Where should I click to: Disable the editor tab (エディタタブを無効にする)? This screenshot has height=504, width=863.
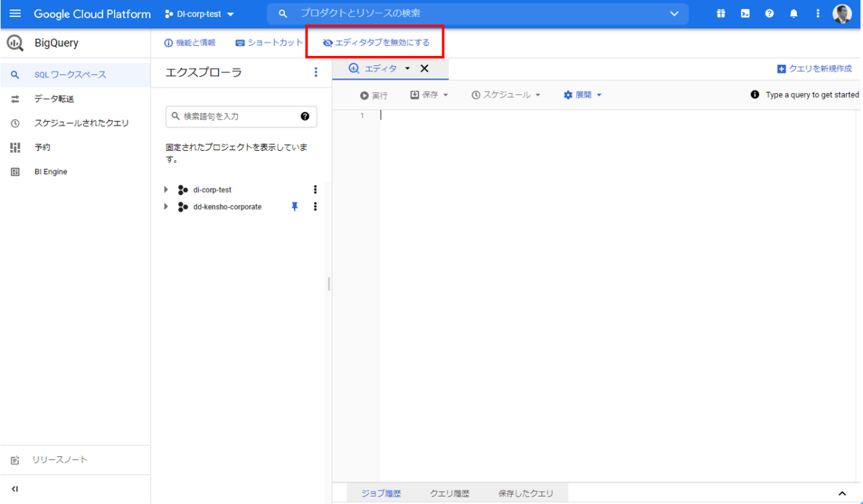pos(376,42)
